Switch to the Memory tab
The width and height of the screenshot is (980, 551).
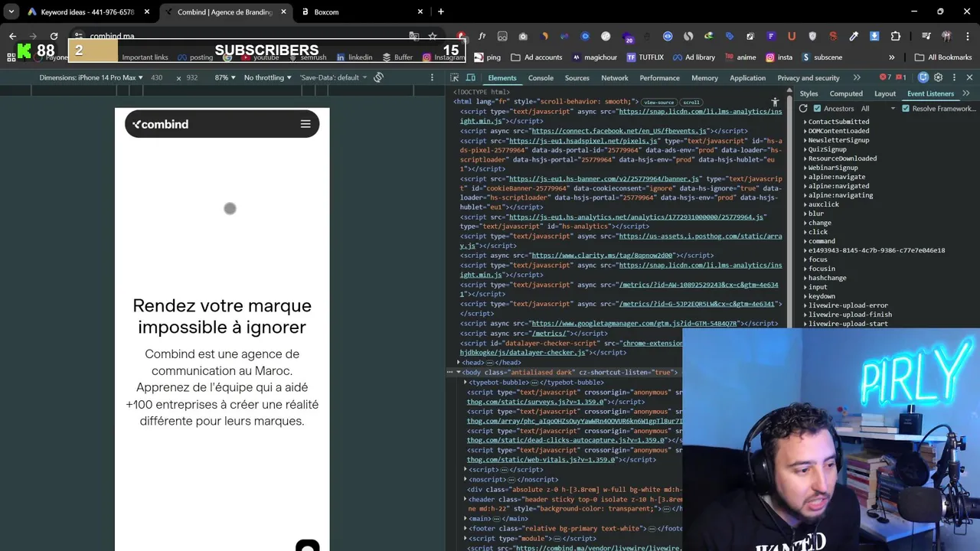704,78
